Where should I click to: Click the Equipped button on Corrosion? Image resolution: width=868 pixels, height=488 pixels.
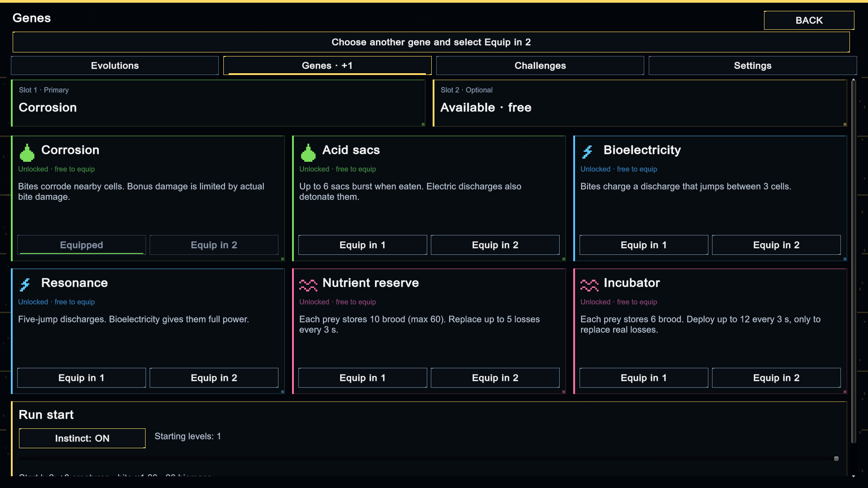point(81,245)
